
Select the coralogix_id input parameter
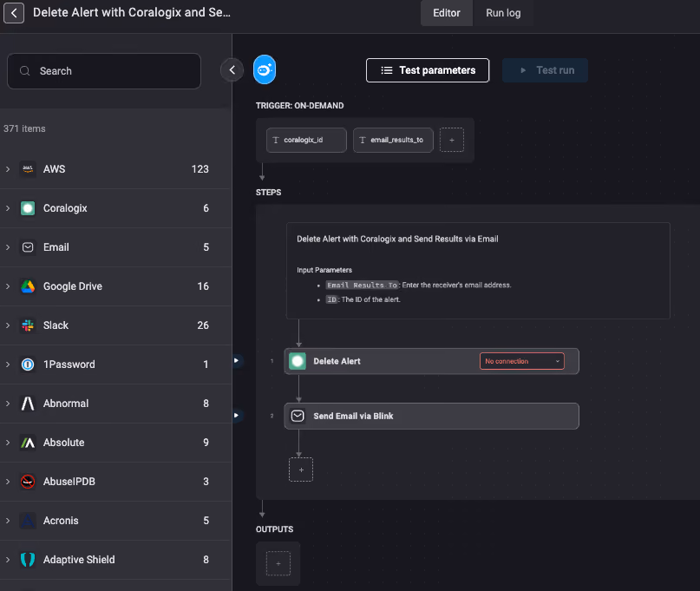[306, 141]
